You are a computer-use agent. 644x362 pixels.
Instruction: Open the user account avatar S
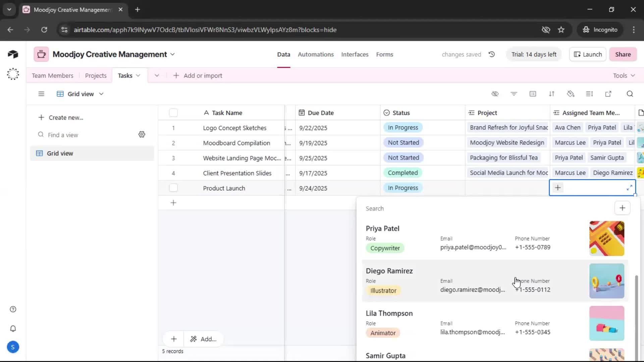(13, 347)
